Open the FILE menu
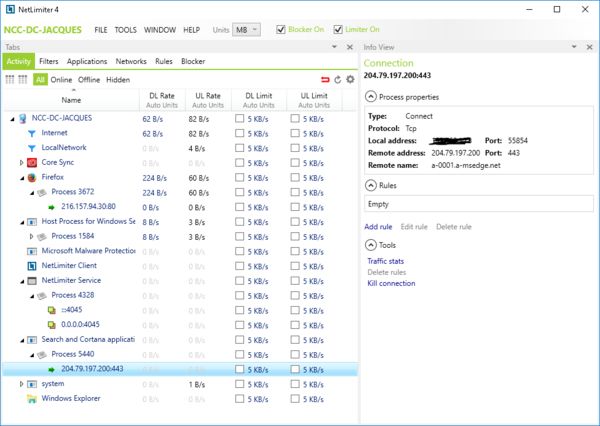This screenshot has height=426, width=600. click(x=101, y=30)
